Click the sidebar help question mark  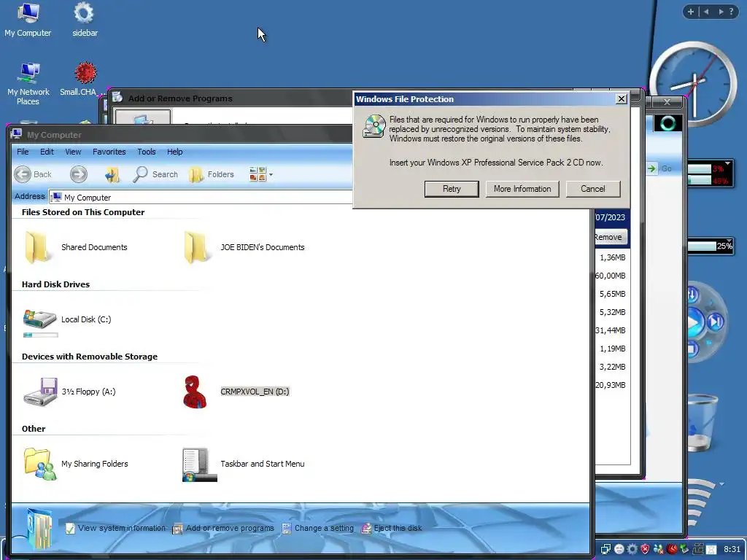pyautogui.click(x=731, y=12)
